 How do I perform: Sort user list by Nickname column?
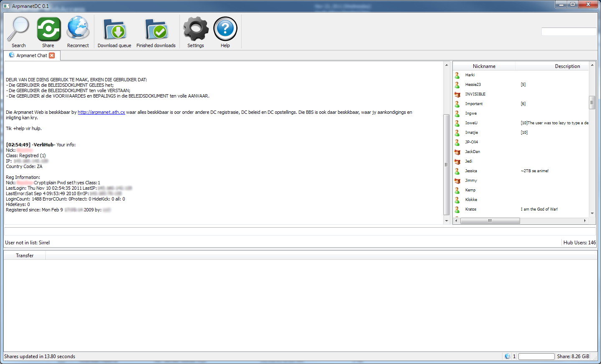tap(484, 66)
